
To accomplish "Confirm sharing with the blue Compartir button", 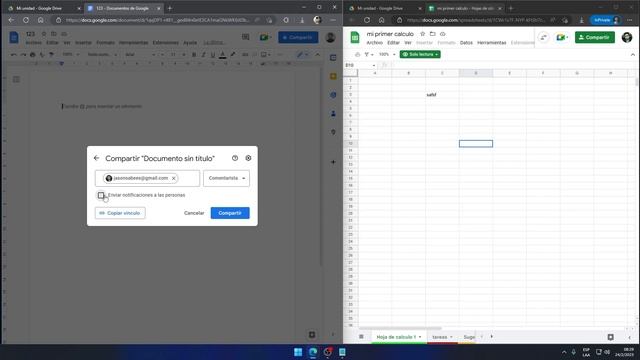I will 230,213.
